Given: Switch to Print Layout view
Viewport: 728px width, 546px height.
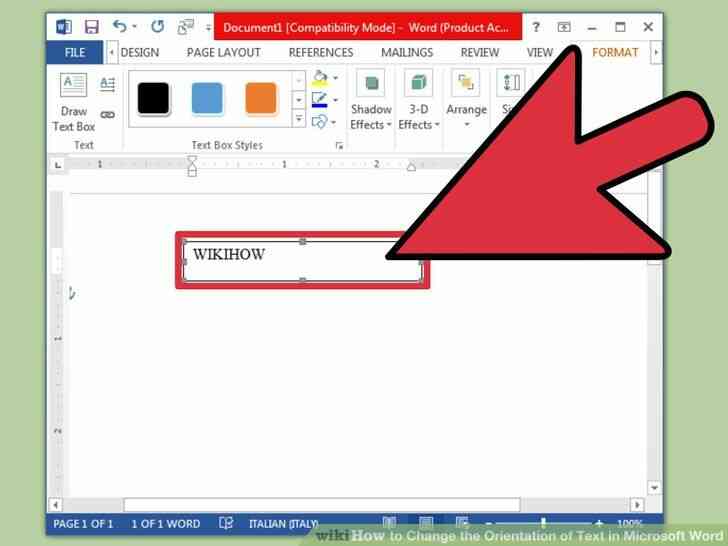Looking at the screenshot, I should (426, 523).
